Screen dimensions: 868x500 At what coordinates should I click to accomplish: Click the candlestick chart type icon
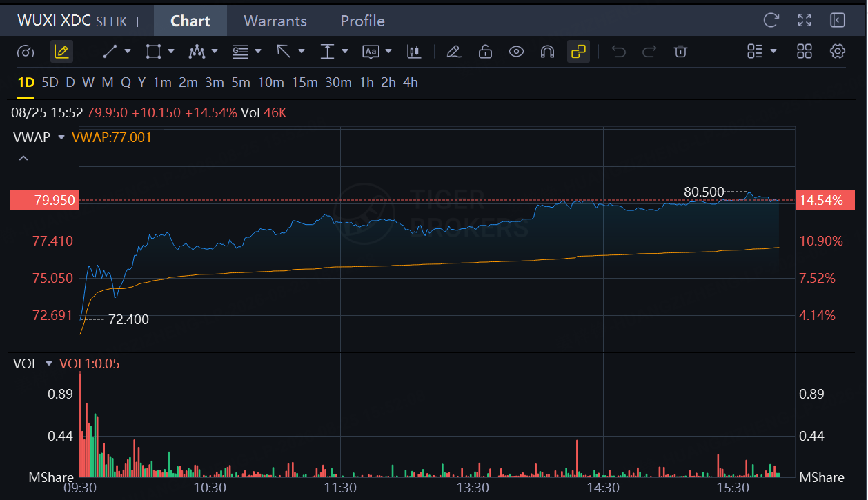tap(414, 52)
